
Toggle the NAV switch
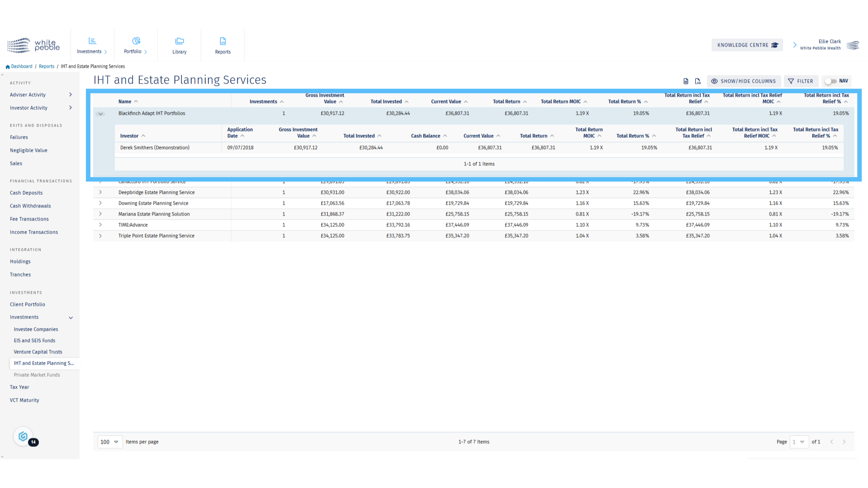(x=830, y=81)
